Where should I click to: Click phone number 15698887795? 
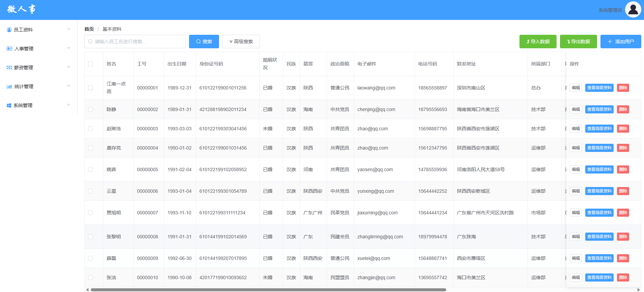pyautogui.click(x=433, y=129)
